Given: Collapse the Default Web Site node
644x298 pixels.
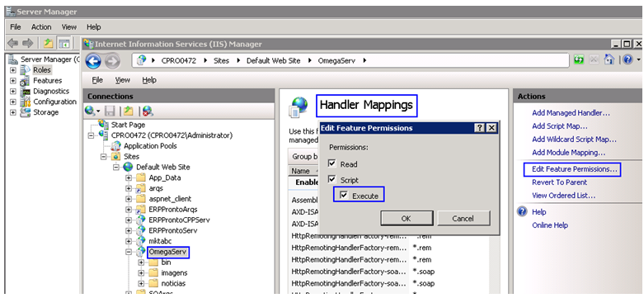Looking at the screenshot, I should (116, 168).
